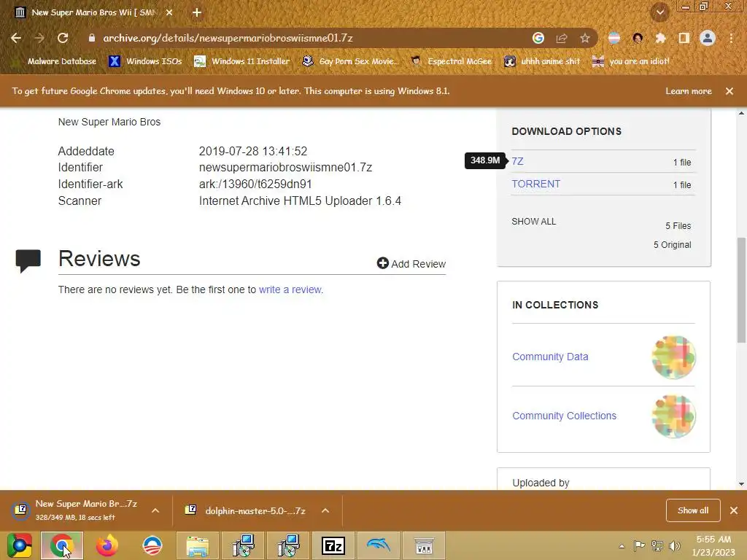Viewport: 747px width, 560px height.
Task: Click Chrome icon in taskbar
Action: [x=62, y=545]
